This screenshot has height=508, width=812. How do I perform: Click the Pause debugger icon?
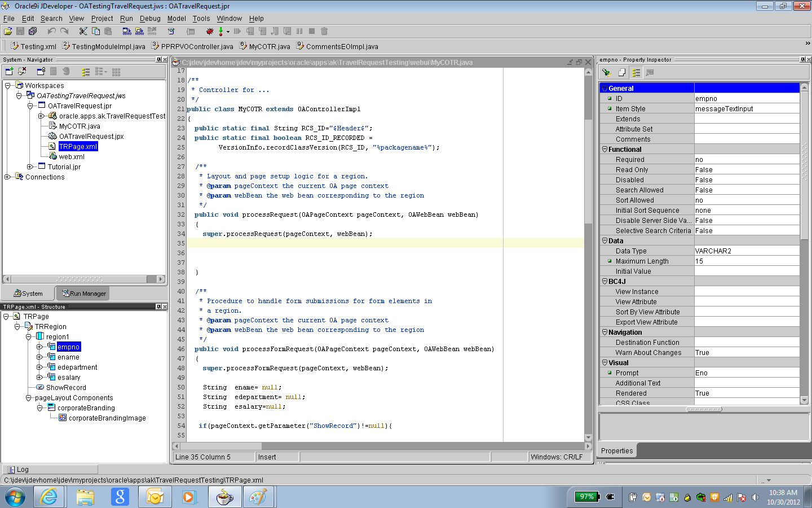[x=299, y=32]
